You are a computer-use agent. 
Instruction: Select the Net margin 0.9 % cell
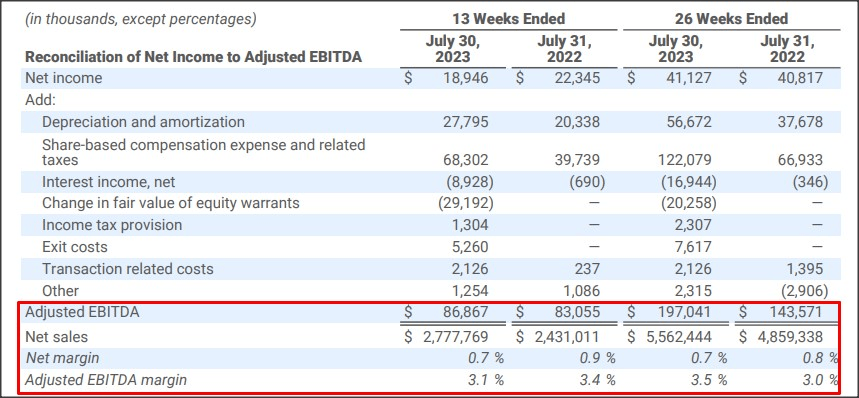(x=597, y=358)
